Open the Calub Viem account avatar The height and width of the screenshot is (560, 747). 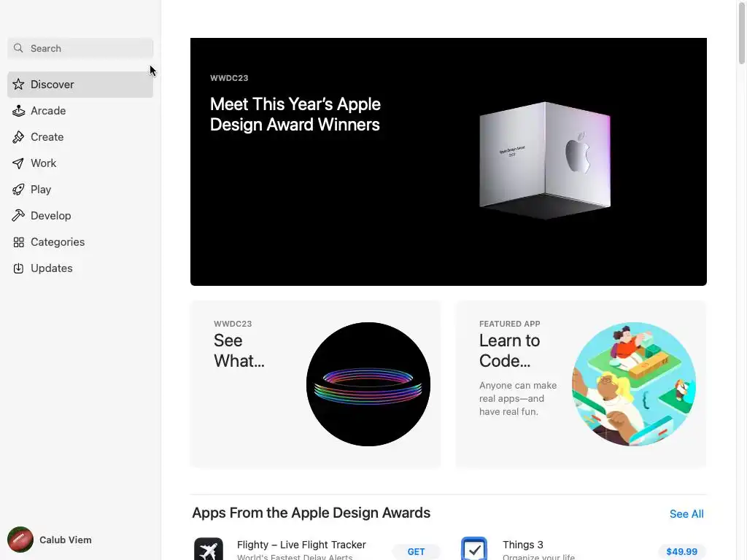[x=20, y=540]
